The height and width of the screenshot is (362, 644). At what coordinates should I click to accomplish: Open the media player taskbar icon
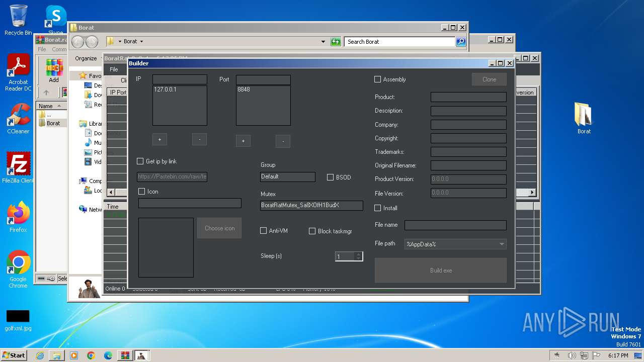(74, 355)
